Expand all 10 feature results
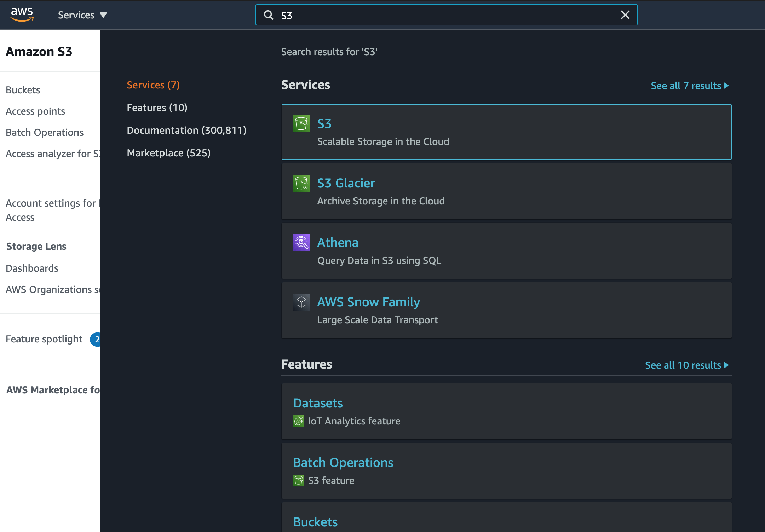Image resolution: width=765 pixels, height=532 pixels. click(686, 365)
